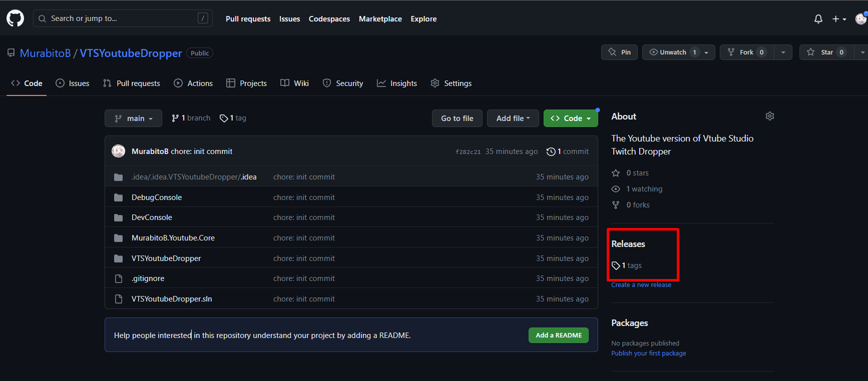Open the DevConsole row commit message
The width and height of the screenshot is (868, 381).
[x=304, y=217]
